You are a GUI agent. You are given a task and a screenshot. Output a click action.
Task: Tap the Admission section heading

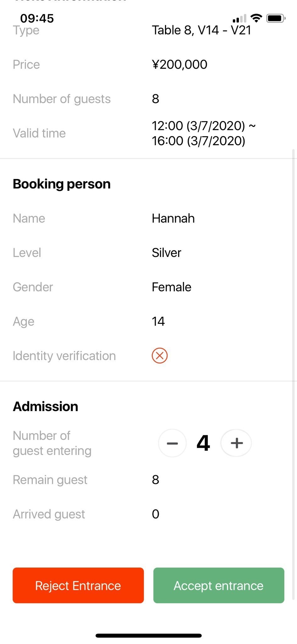[46, 406]
